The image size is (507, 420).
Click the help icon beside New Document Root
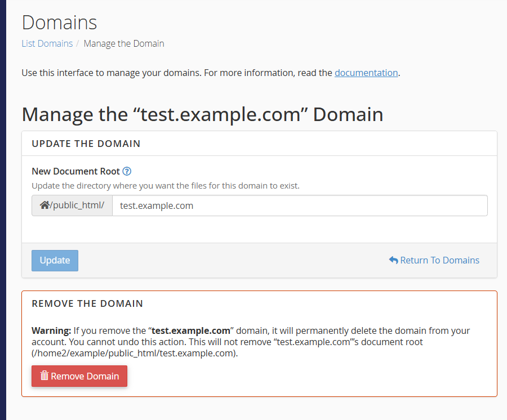point(127,172)
